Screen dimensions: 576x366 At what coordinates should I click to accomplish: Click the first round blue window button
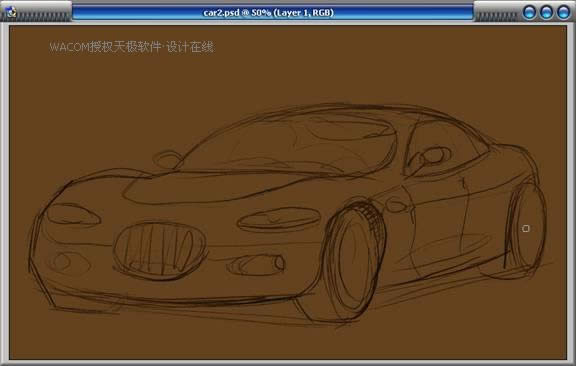529,12
